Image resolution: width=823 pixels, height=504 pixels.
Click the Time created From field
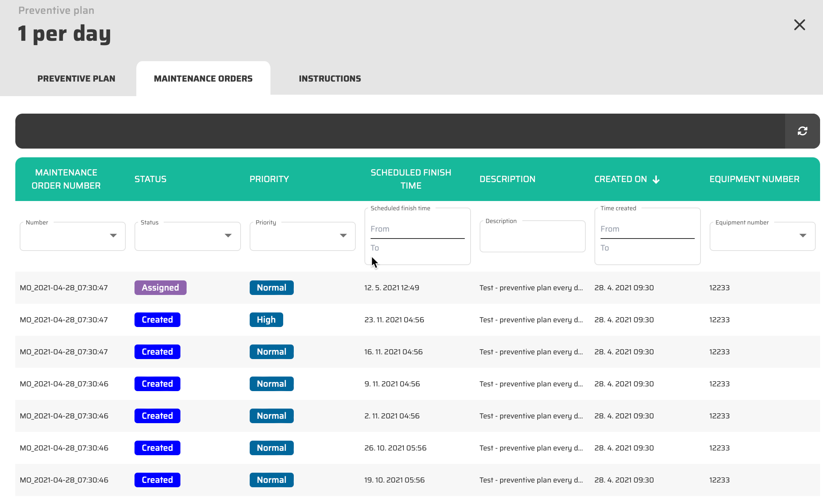[x=647, y=229]
